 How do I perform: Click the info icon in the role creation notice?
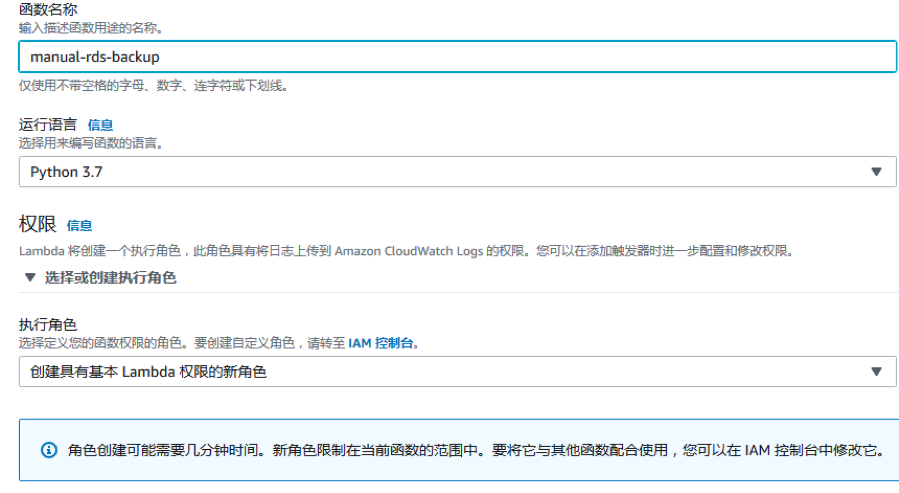coord(49,450)
